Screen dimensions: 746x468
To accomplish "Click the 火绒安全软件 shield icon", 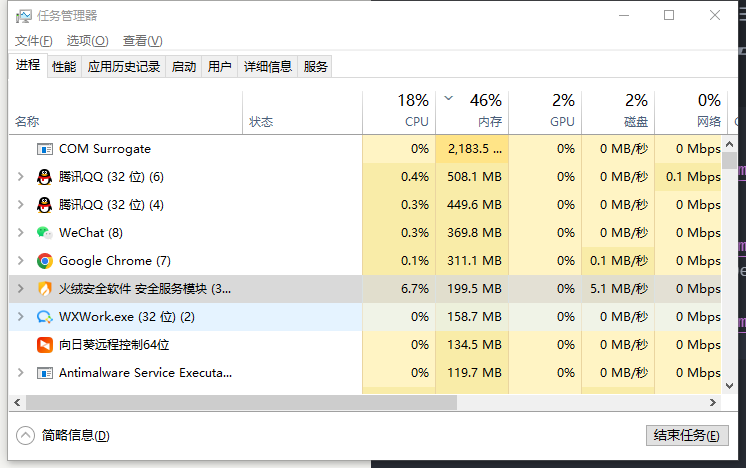I will (45, 289).
